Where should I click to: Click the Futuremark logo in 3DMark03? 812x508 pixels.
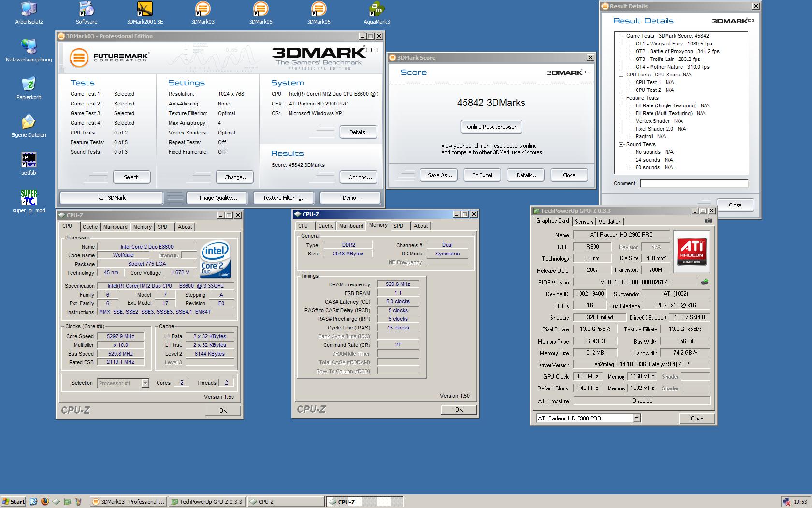109,58
